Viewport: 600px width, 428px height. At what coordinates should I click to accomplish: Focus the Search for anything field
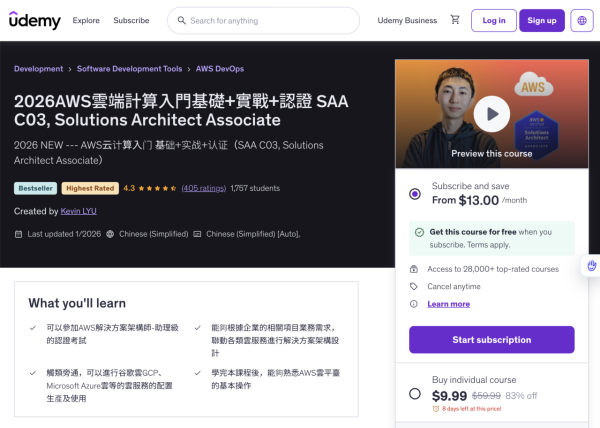coord(263,20)
